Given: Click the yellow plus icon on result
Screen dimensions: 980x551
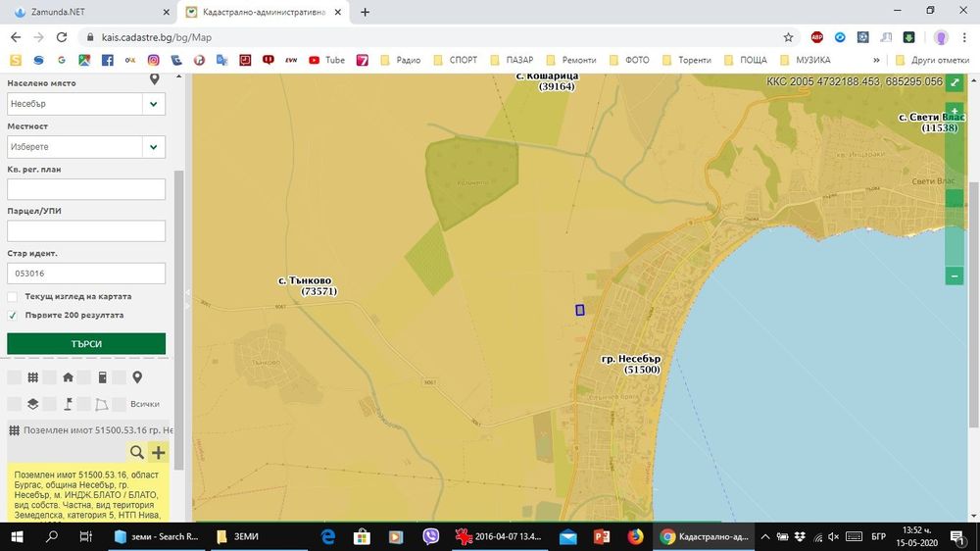Looking at the screenshot, I should pyautogui.click(x=158, y=452).
